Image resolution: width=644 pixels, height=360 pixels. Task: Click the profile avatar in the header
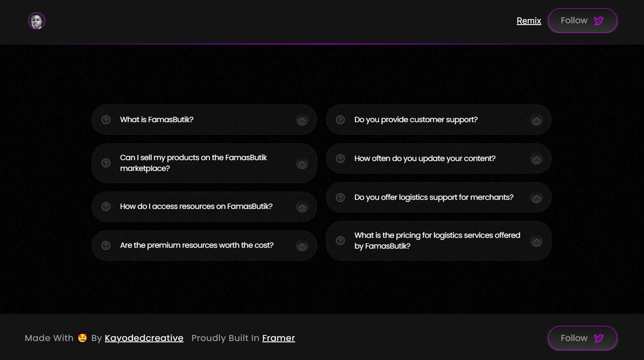(x=37, y=21)
